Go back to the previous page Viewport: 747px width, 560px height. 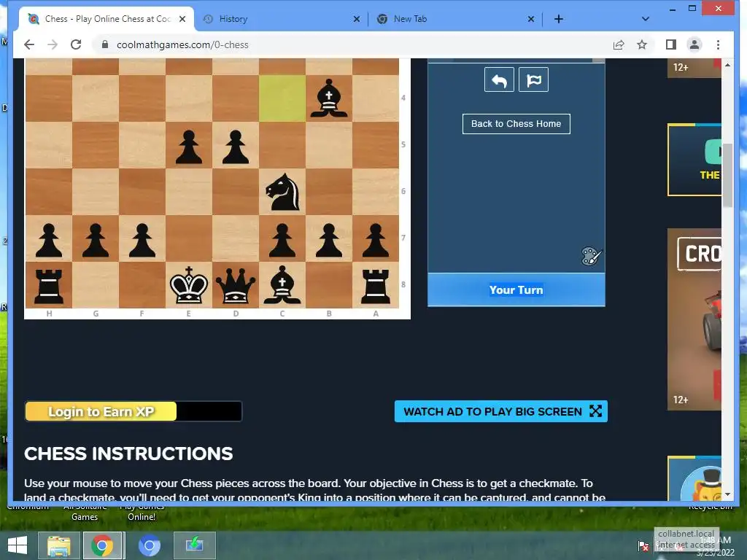(29, 44)
